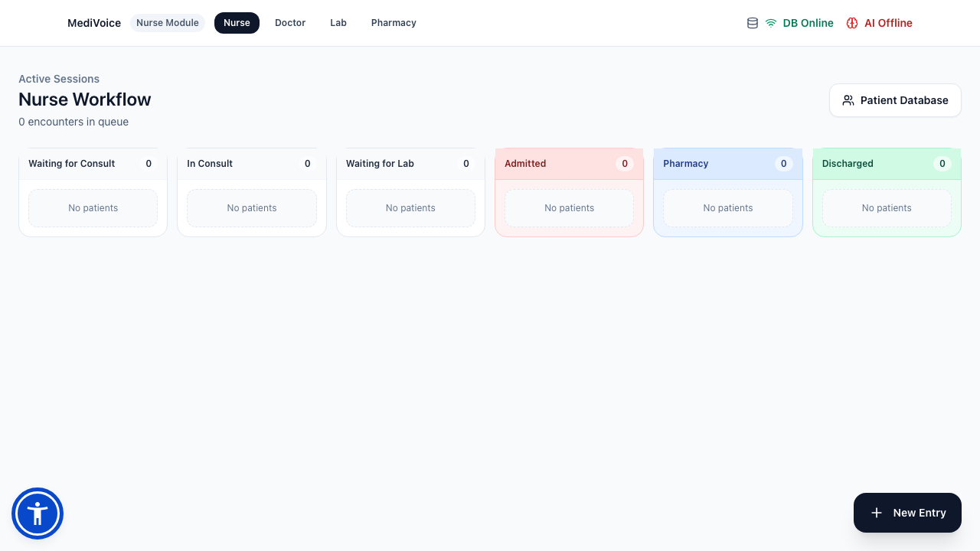Switch to the Lab tab

point(338,23)
